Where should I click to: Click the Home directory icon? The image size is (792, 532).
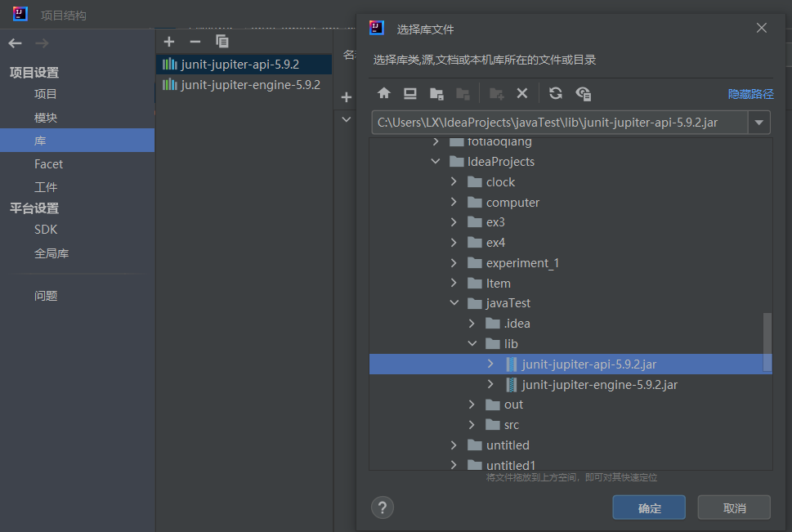384,93
